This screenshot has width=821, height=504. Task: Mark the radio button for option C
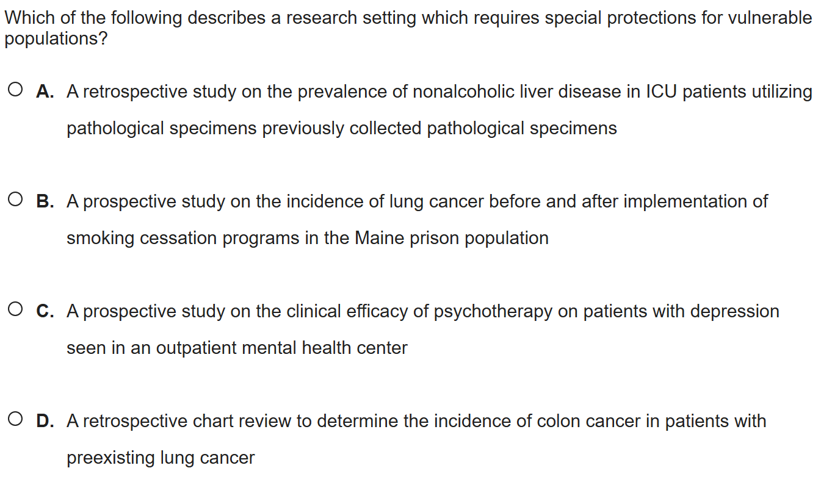16,311
